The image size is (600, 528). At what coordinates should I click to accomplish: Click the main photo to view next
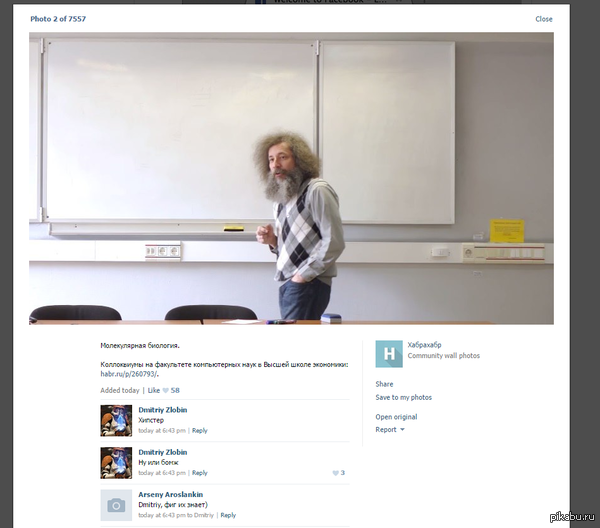click(291, 178)
